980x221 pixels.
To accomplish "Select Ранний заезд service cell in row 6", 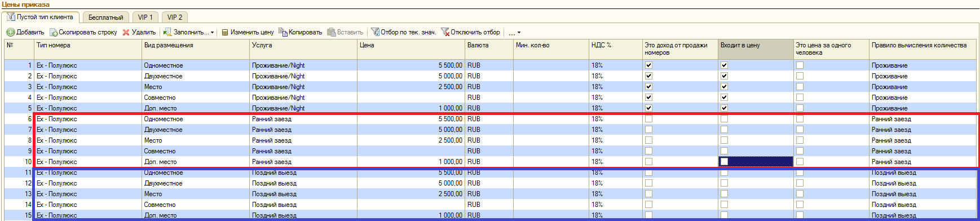I will 303,119.
